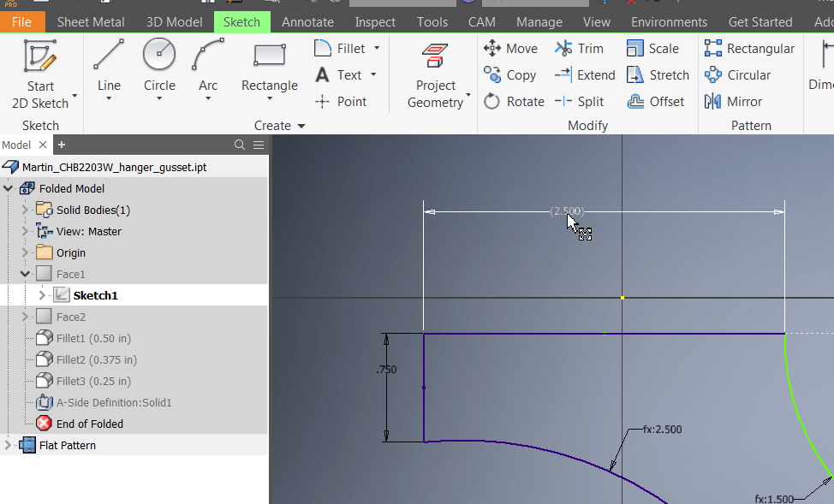Expand the Flat Pattern node
The width and height of the screenshot is (834, 504).
coord(7,445)
